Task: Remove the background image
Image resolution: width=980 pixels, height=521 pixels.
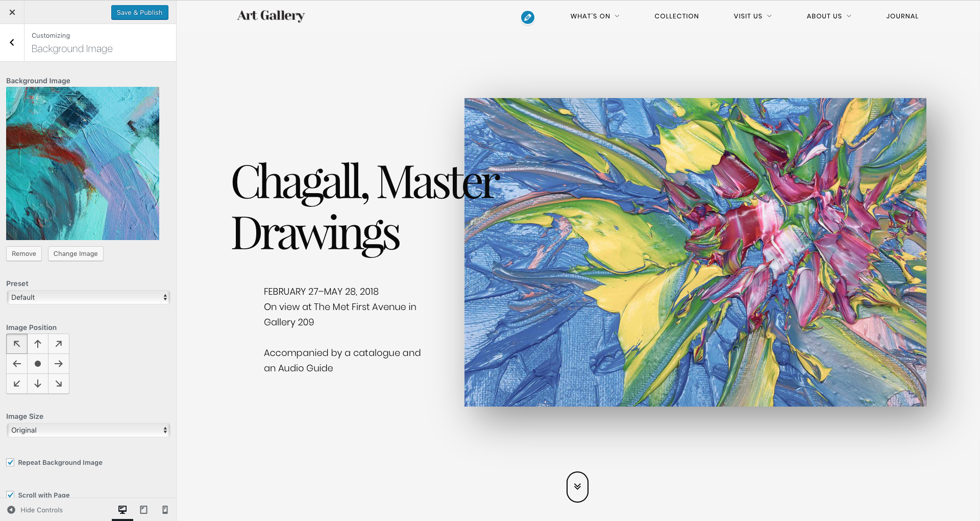Action: (x=24, y=254)
